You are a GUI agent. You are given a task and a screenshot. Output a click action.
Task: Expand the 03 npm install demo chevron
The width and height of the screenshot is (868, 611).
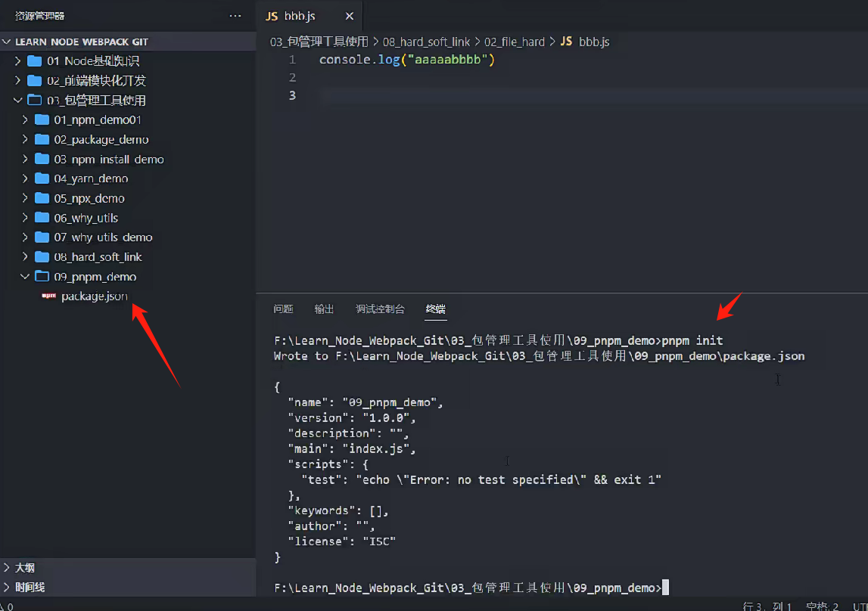click(25, 159)
